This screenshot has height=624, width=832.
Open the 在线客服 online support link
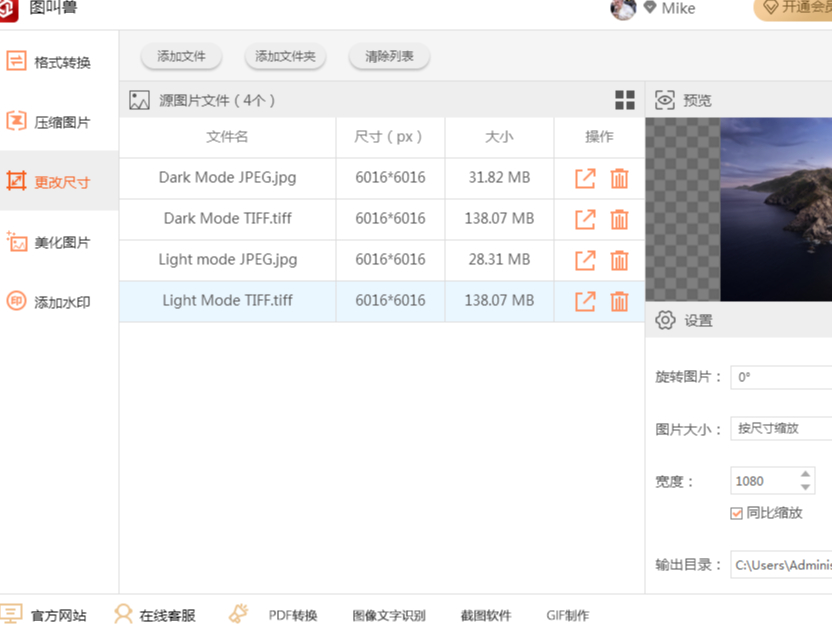point(167,615)
